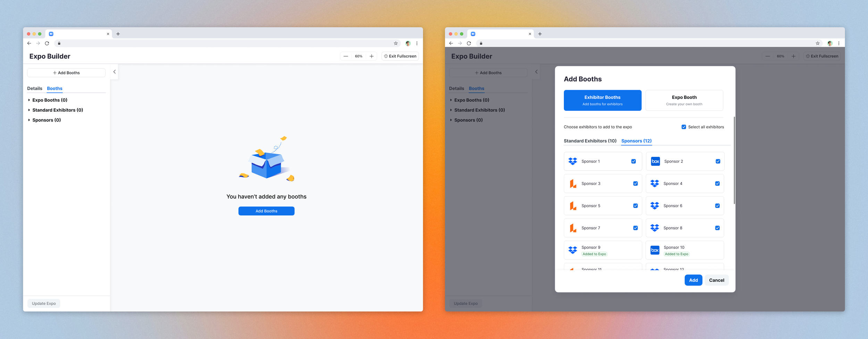Switch to Standard Exhibitors (10) tab
The width and height of the screenshot is (868, 339).
(x=590, y=141)
